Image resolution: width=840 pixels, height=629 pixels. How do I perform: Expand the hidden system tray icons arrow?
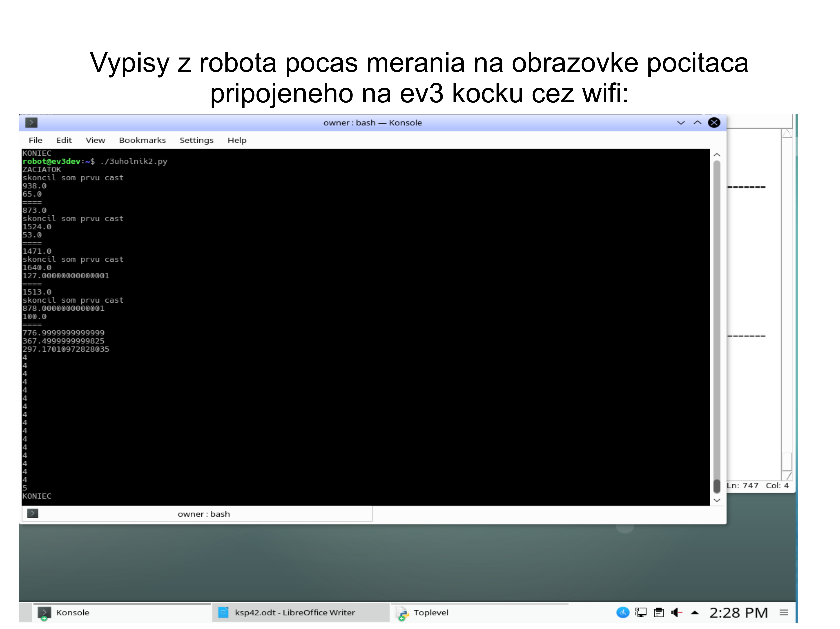[x=695, y=612]
